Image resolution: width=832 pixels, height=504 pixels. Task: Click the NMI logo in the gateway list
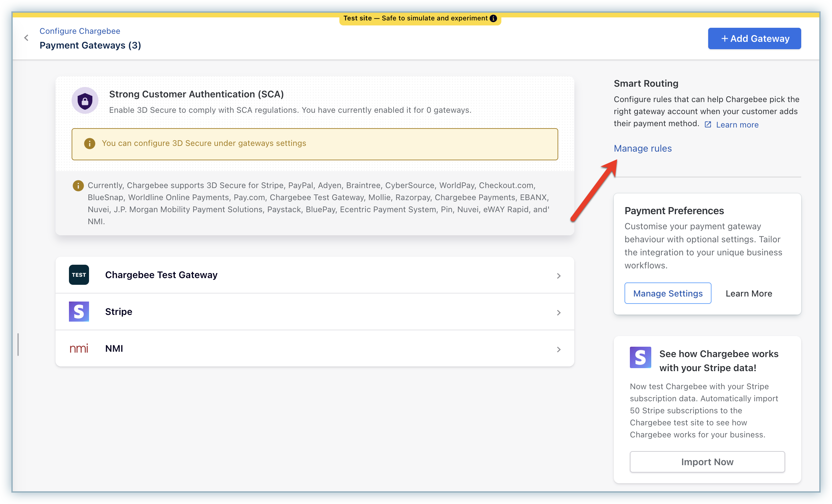(79, 348)
